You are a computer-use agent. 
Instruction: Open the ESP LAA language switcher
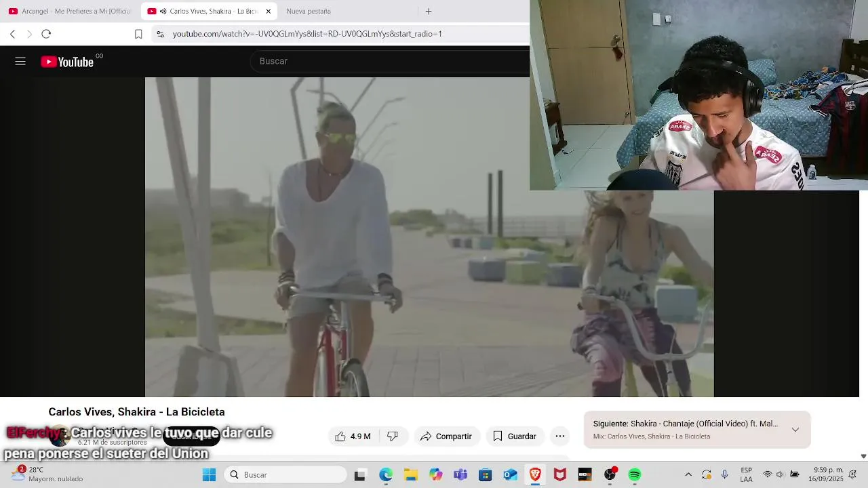[x=747, y=475]
